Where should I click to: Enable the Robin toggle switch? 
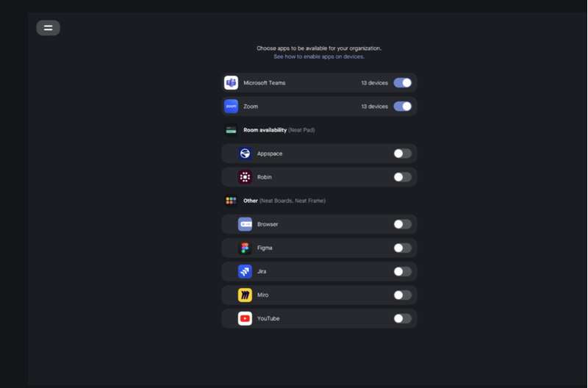click(402, 177)
